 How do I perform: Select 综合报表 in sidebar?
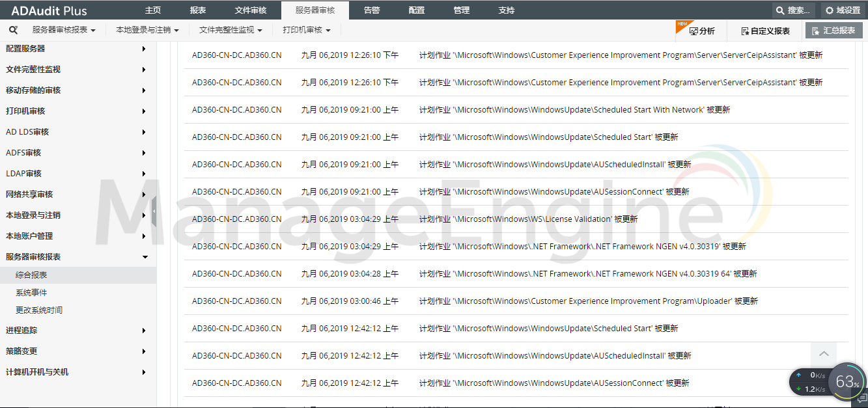[x=78, y=275]
